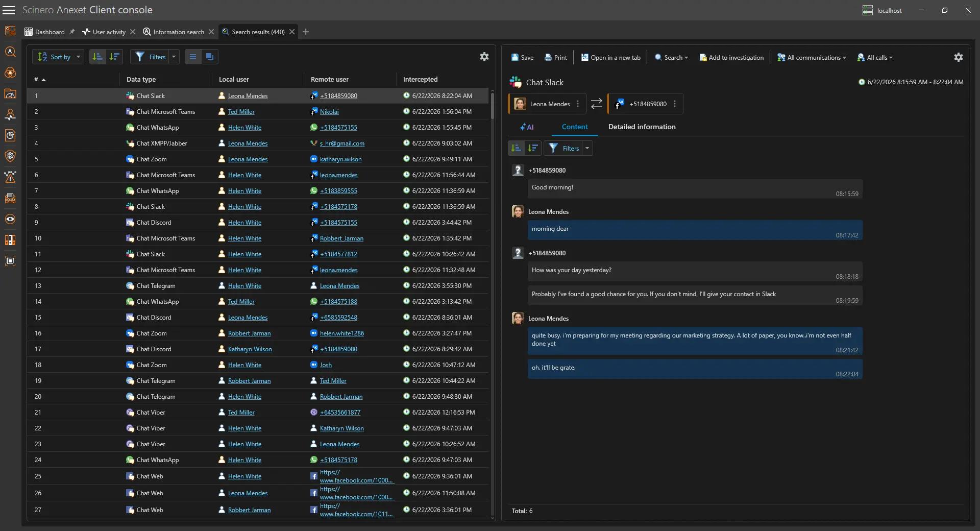Click the pin icon on Dashboard tab
The width and height of the screenshot is (980, 531).
(x=72, y=32)
